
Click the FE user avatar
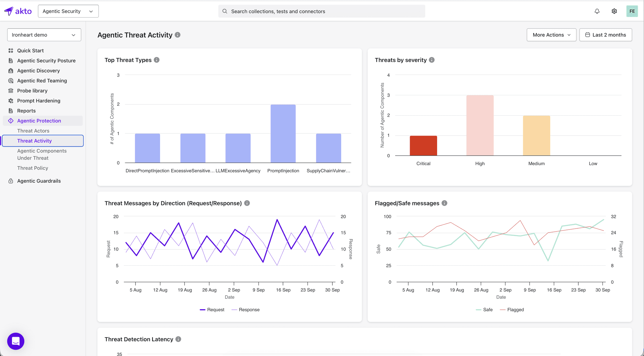coord(632,11)
